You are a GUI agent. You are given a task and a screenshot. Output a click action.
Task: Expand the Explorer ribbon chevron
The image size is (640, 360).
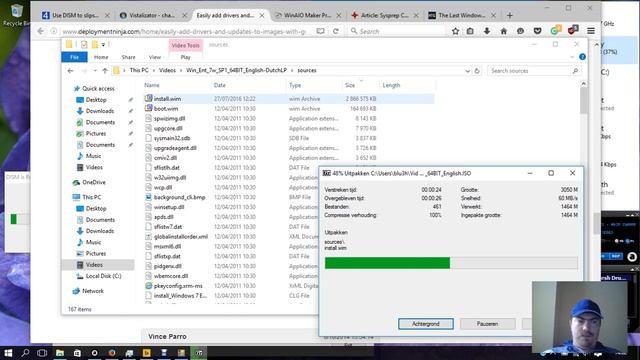(x=572, y=57)
